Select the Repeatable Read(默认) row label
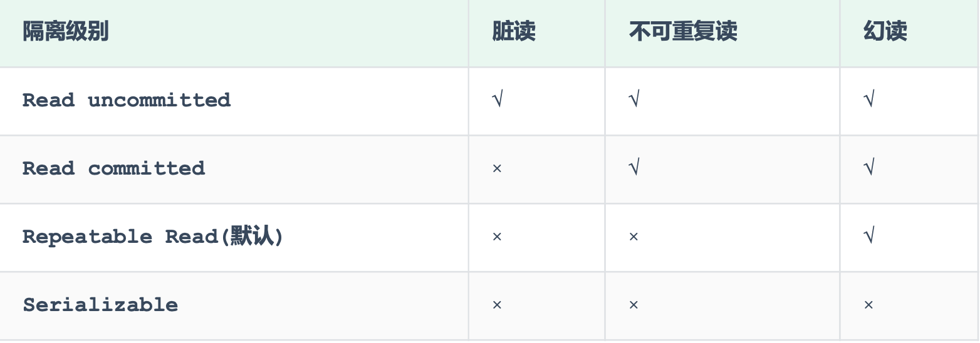This screenshot has width=980, height=343. pyautogui.click(x=153, y=237)
